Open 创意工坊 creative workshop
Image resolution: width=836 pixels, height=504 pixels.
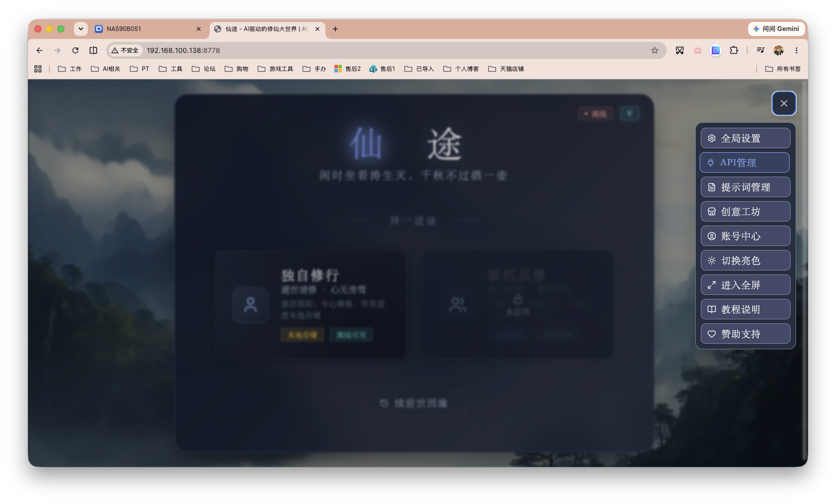[x=745, y=212]
